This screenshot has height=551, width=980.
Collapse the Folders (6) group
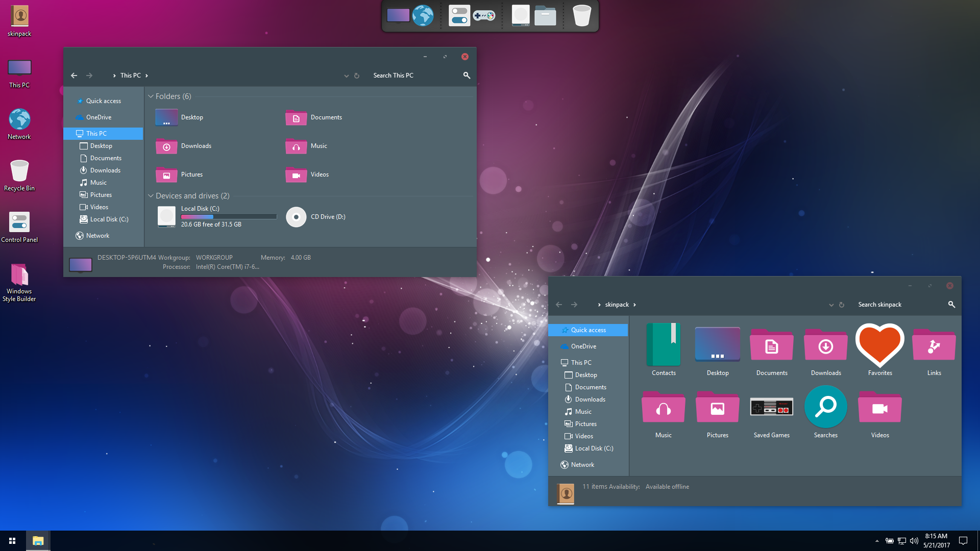151,96
